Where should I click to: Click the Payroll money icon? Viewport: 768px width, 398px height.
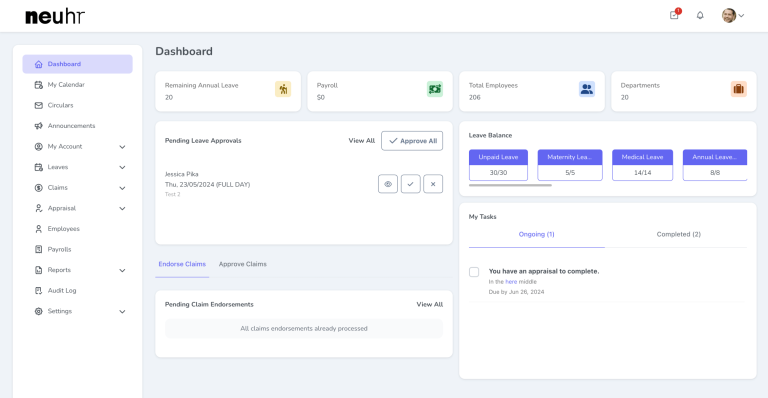(x=435, y=89)
